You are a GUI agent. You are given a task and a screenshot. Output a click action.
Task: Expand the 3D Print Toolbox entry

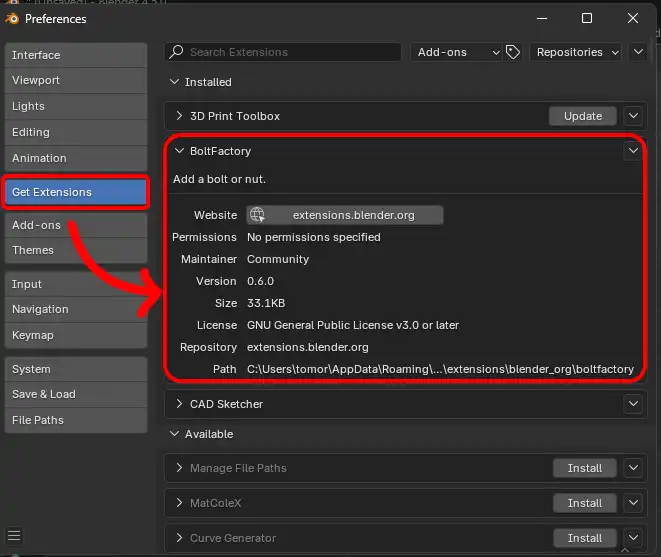(x=179, y=116)
